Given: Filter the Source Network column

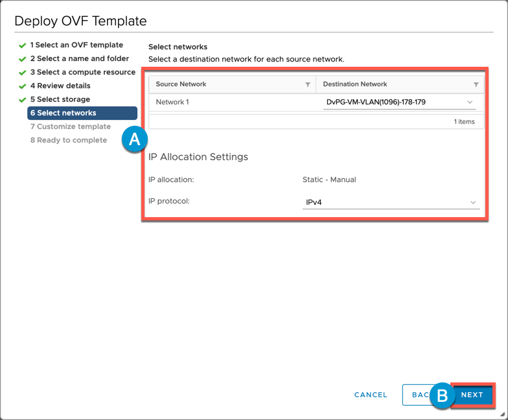Looking at the screenshot, I should click(x=307, y=84).
